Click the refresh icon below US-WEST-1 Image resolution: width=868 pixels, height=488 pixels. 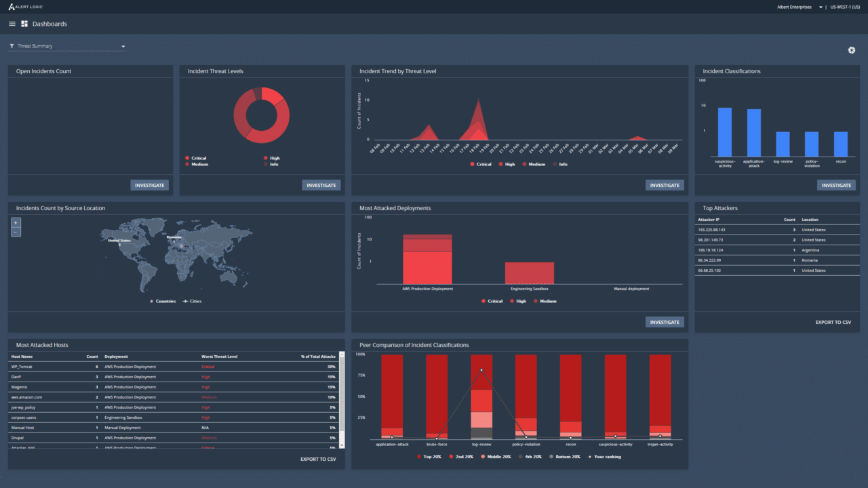[852, 49]
